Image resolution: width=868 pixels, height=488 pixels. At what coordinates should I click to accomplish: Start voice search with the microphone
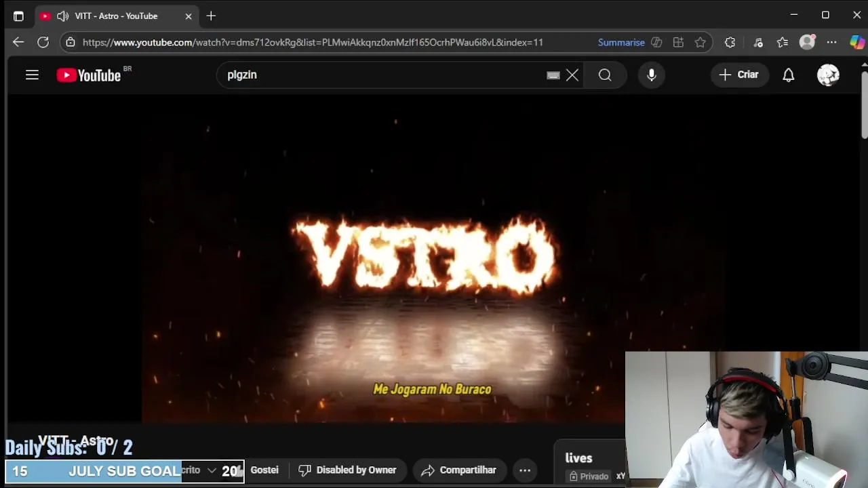pyautogui.click(x=652, y=75)
